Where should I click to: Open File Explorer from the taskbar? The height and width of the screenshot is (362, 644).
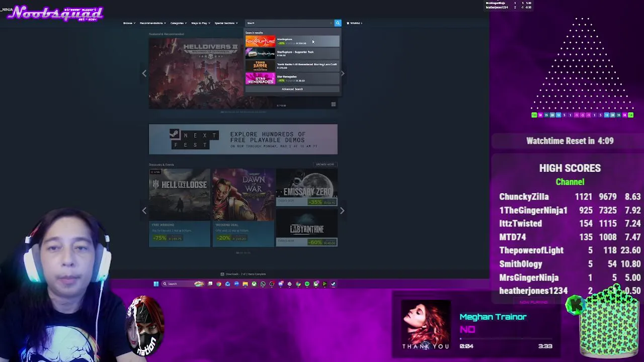pos(245,284)
